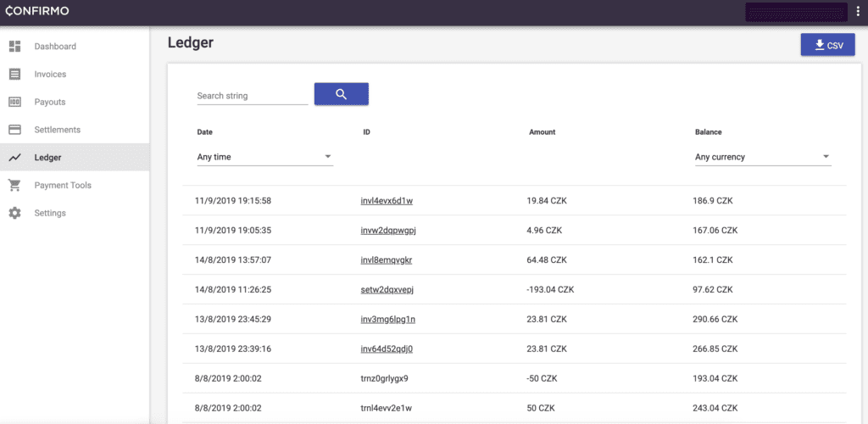The width and height of the screenshot is (868, 424).
Task: Click the Ledger page heading
Action: click(191, 43)
